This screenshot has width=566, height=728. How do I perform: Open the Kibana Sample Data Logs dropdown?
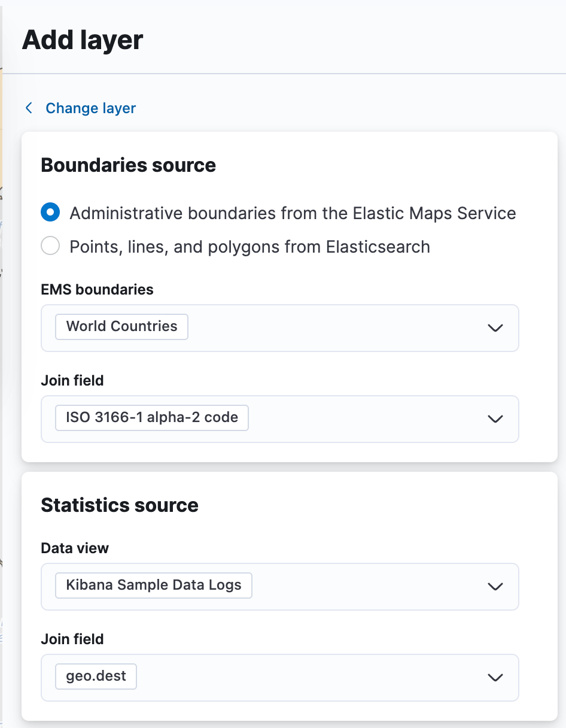[x=279, y=586]
